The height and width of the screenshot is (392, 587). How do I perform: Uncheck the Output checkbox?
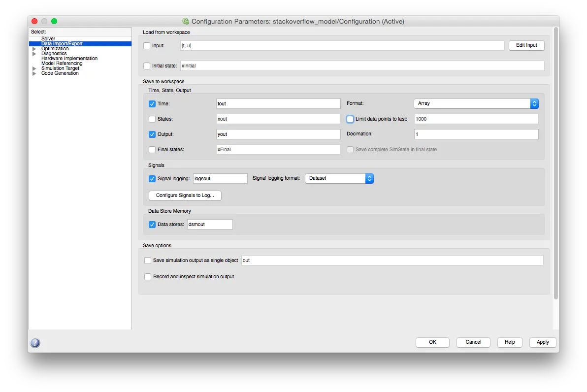(152, 134)
